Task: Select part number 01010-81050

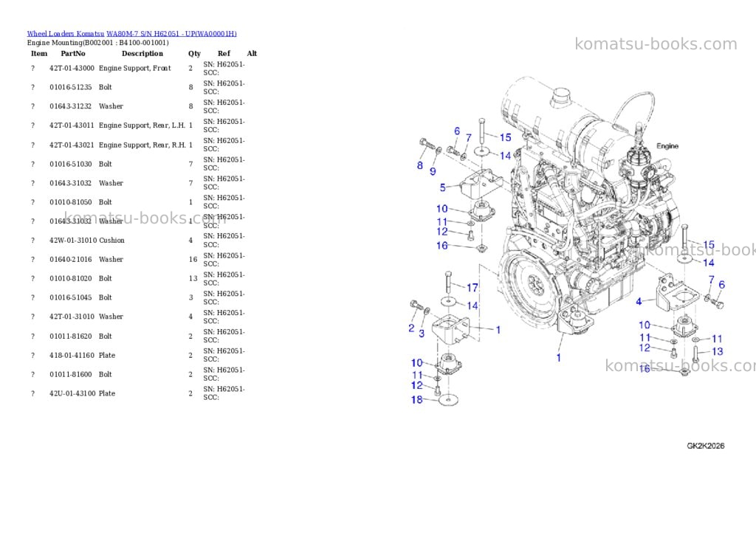Action: (70, 202)
